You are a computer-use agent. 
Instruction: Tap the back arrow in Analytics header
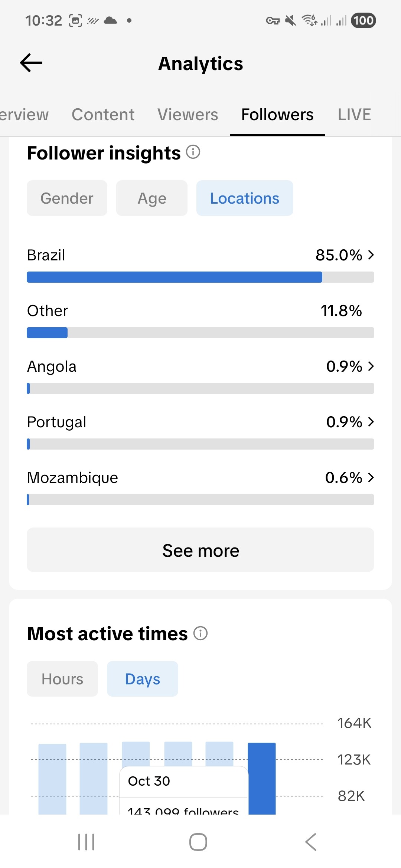point(31,63)
